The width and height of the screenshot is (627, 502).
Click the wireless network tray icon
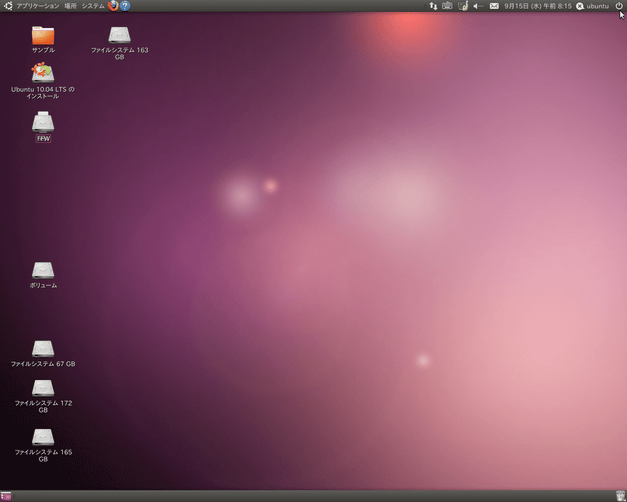pyautogui.click(x=463, y=6)
